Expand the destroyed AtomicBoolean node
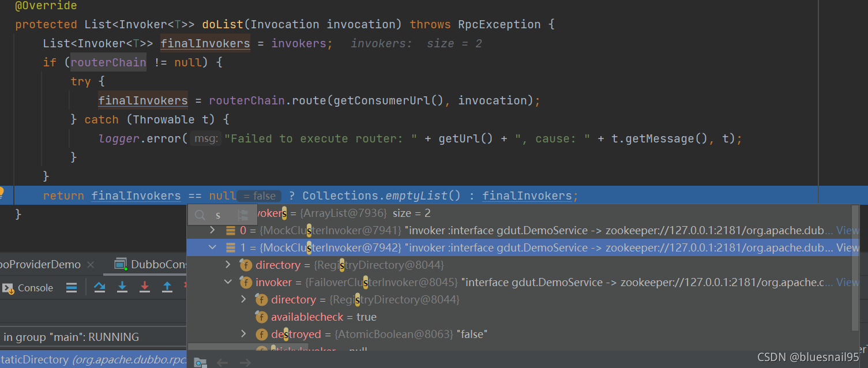Viewport: 868px width, 368px height. (243, 335)
